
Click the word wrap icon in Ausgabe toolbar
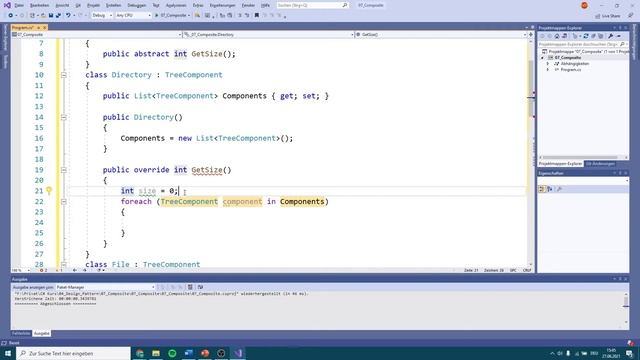coord(200,287)
